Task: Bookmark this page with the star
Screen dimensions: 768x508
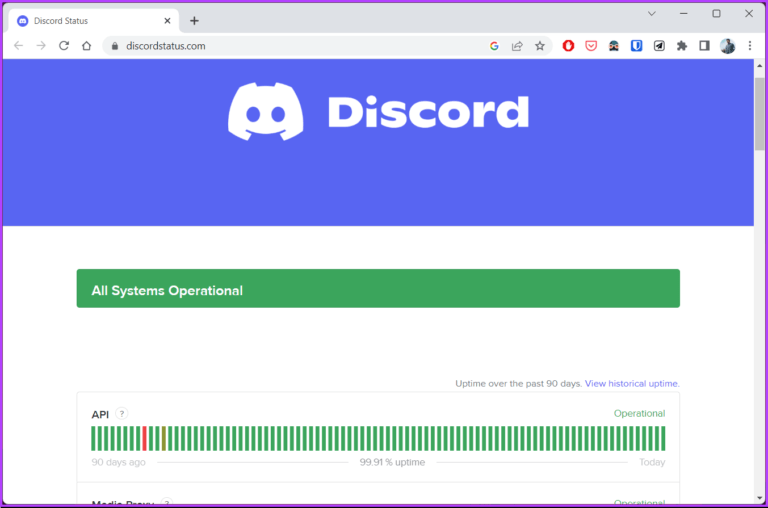Action: 540,46
